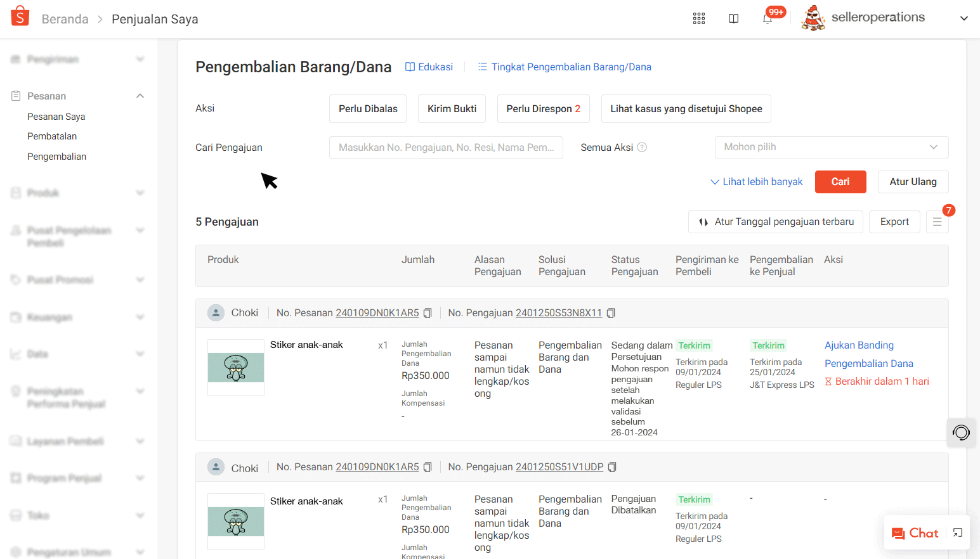Viewport: 980px width, 559px height.
Task: Click the book icon in top bar
Action: [733, 18]
